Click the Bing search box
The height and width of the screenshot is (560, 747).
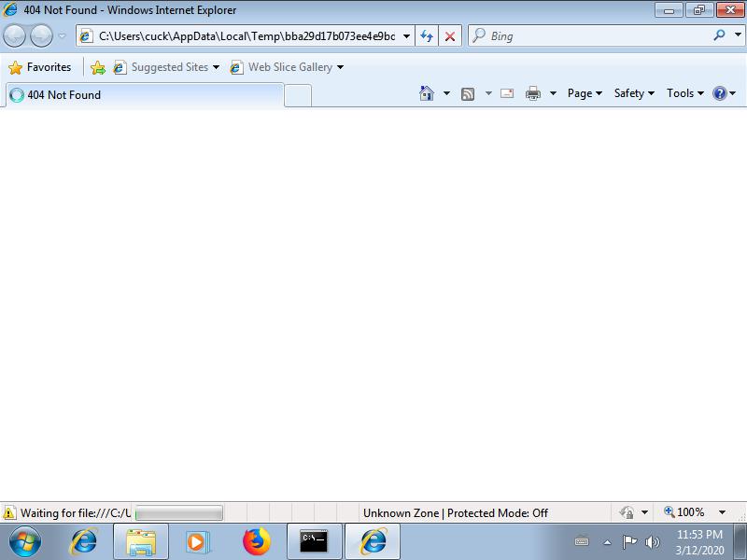click(591, 36)
